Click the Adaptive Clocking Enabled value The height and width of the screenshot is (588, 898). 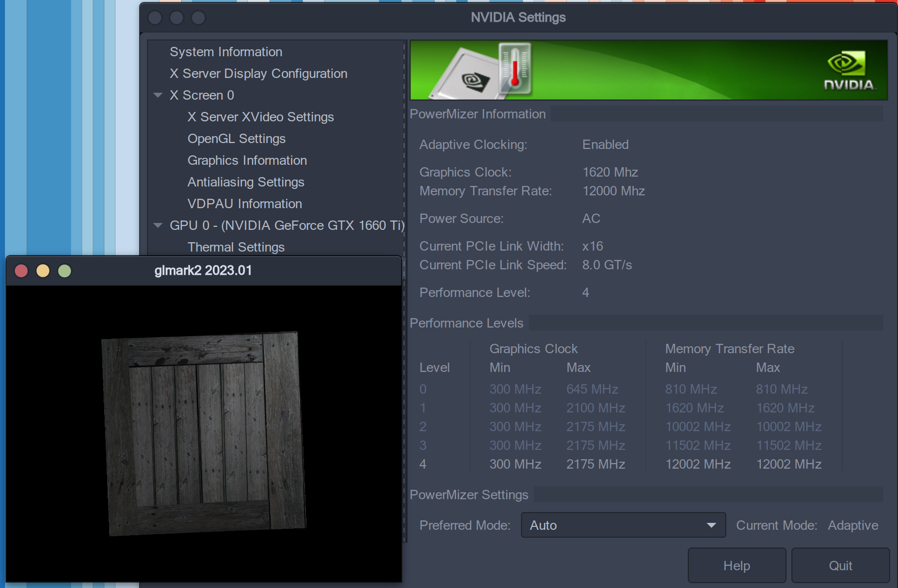tap(605, 145)
